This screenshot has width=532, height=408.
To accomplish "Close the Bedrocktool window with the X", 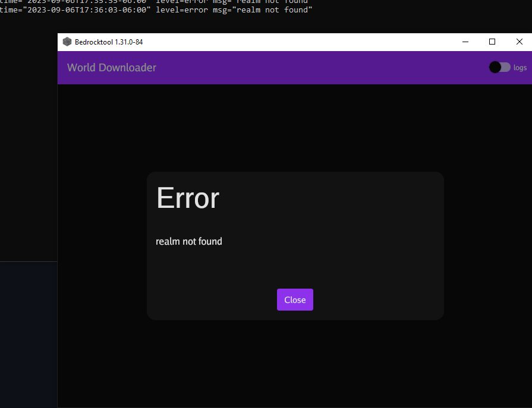I will (x=519, y=42).
